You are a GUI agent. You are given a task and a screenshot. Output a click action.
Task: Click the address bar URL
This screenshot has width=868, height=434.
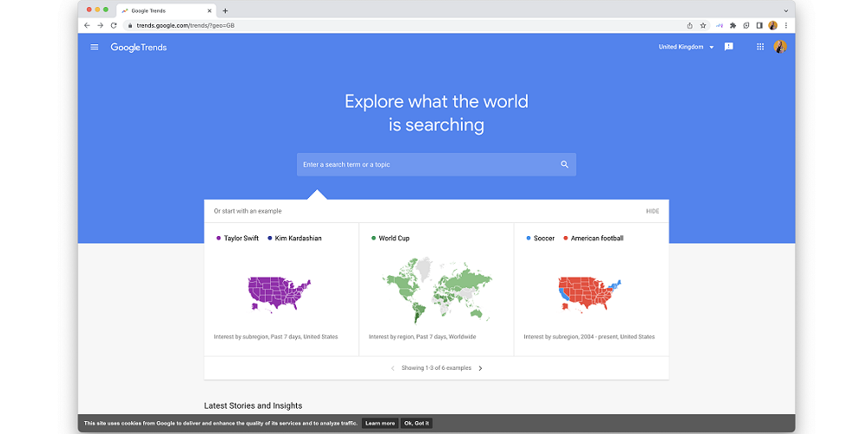[x=186, y=25]
